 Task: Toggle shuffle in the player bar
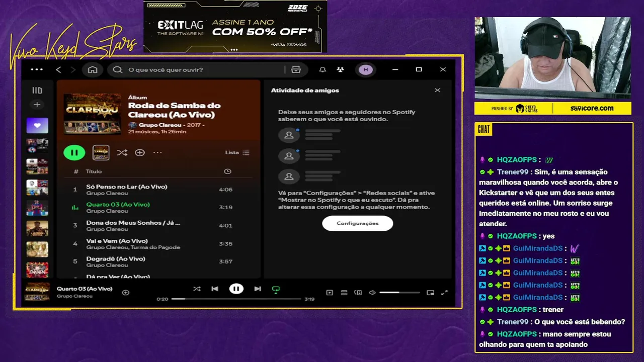point(197,289)
